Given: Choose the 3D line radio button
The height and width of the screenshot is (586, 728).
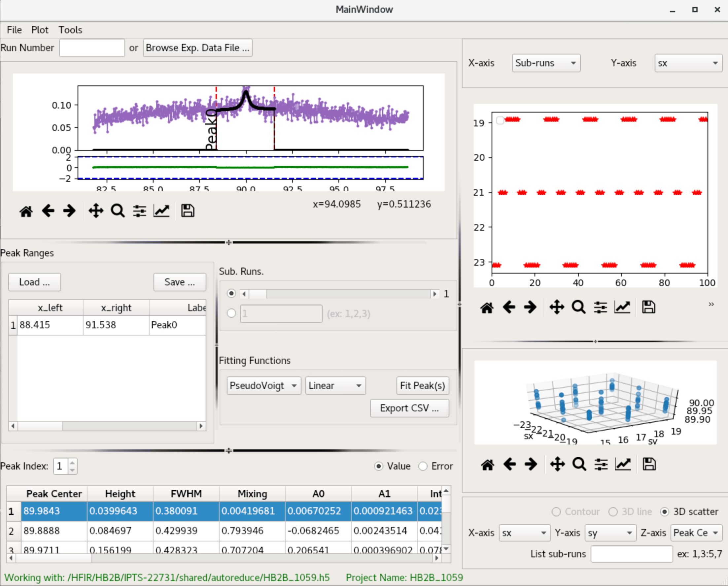Looking at the screenshot, I should click(x=613, y=512).
